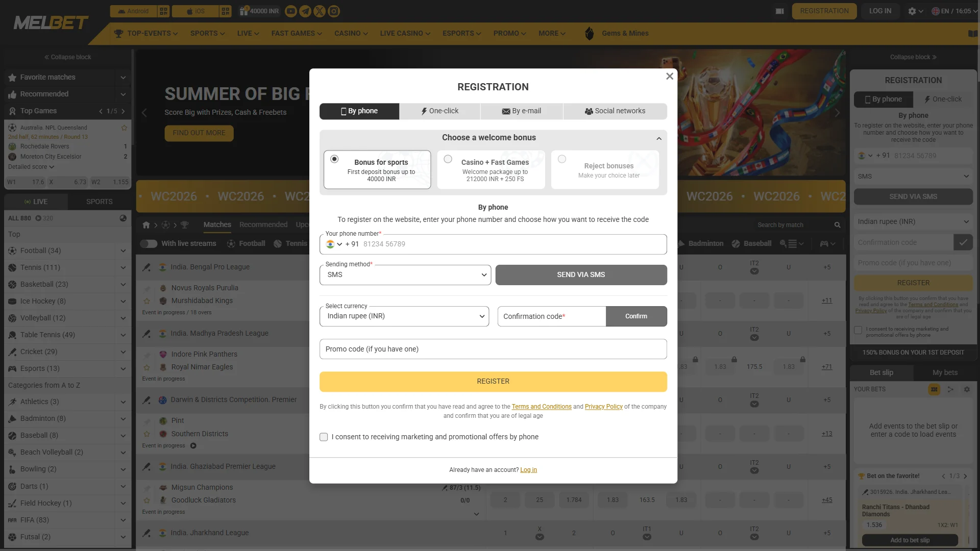Collapse Choose a welcome bonus section
Image resolution: width=980 pixels, height=551 pixels.
(x=659, y=138)
